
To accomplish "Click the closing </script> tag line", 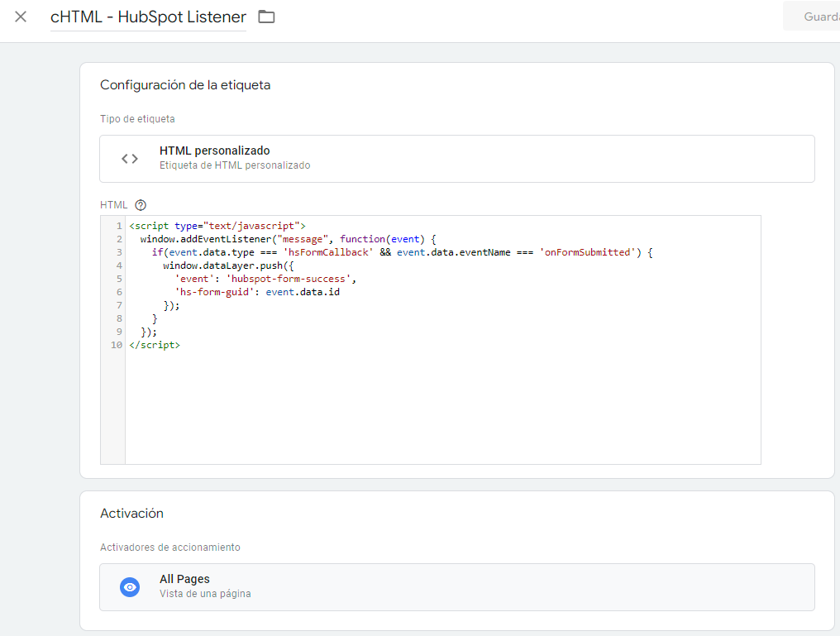I will pos(155,345).
